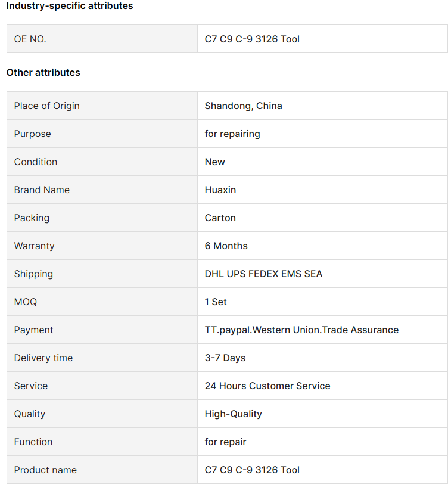Select the Place of Origin label
Viewport: 448px width, 484px height.
pyautogui.click(x=47, y=106)
